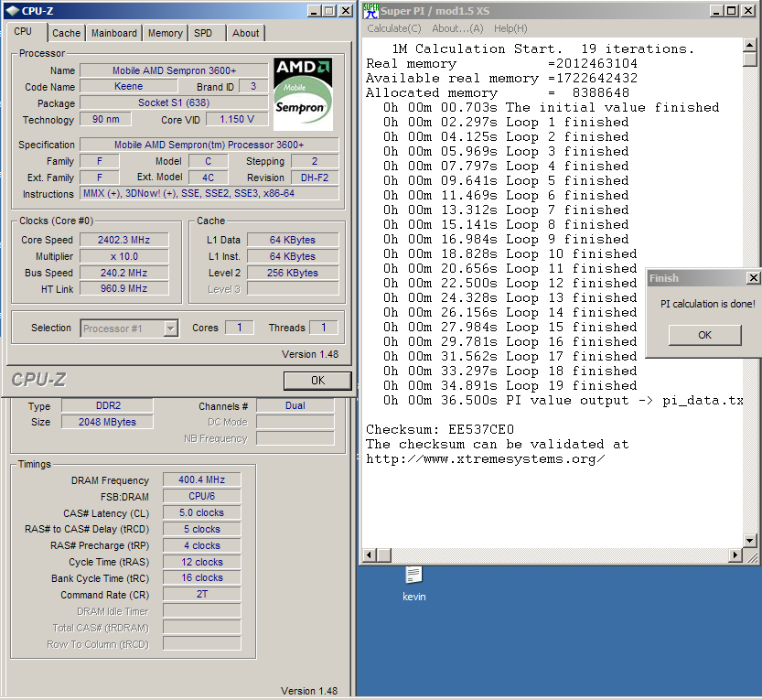Click the CAS# Latency value 5.0 clocks
The height and width of the screenshot is (700, 762).
click(201, 512)
